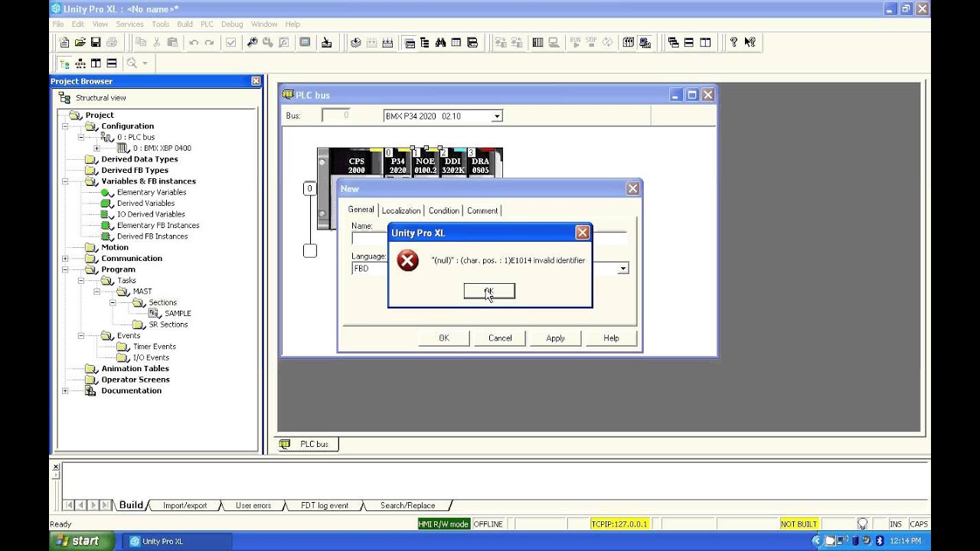Screen dimensions: 980x551
Task: Open the zoom dropdown arrow in second toolbar
Action: 145,64
